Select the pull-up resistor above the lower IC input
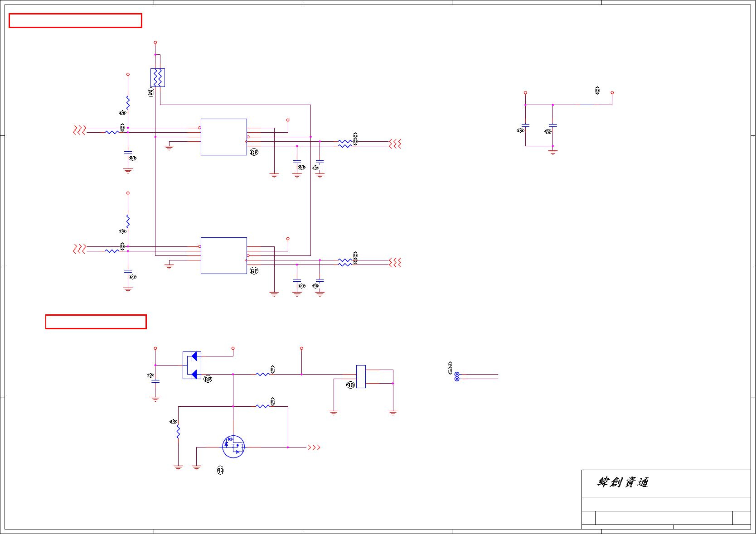The image size is (756, 534). 128,221
